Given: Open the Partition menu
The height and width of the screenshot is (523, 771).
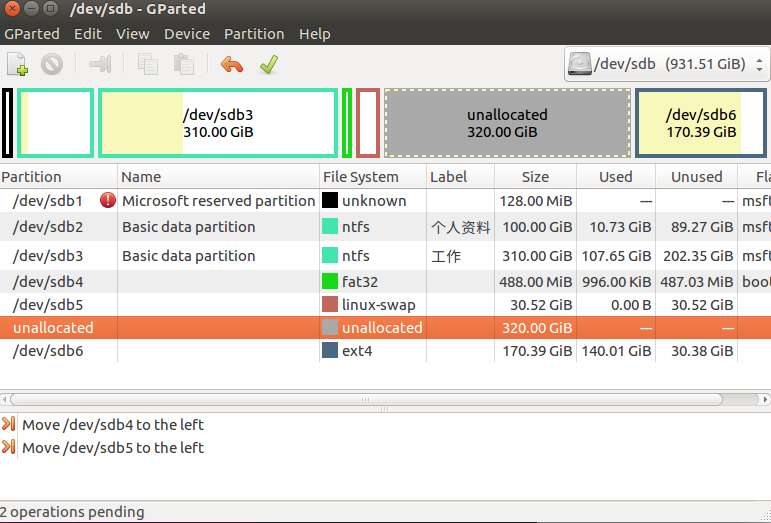Looking at the screenshot, I should [x=254, y=34].
